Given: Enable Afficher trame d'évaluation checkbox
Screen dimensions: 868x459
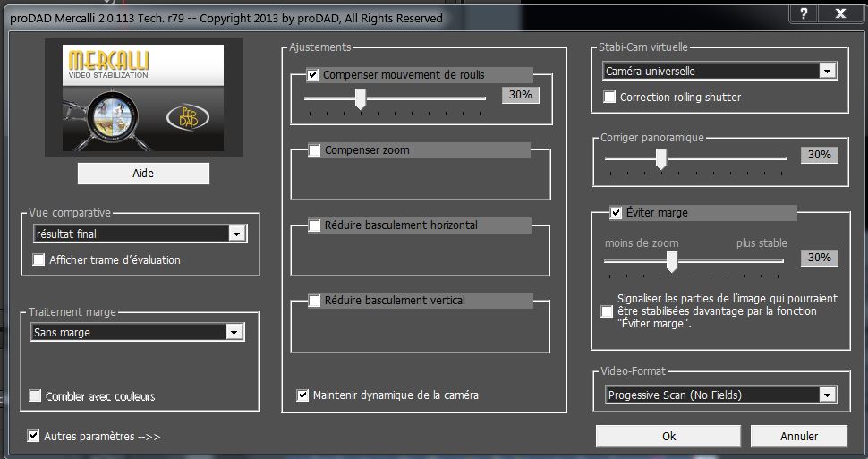Looking at the screenshot, I should tap(38, 259).
